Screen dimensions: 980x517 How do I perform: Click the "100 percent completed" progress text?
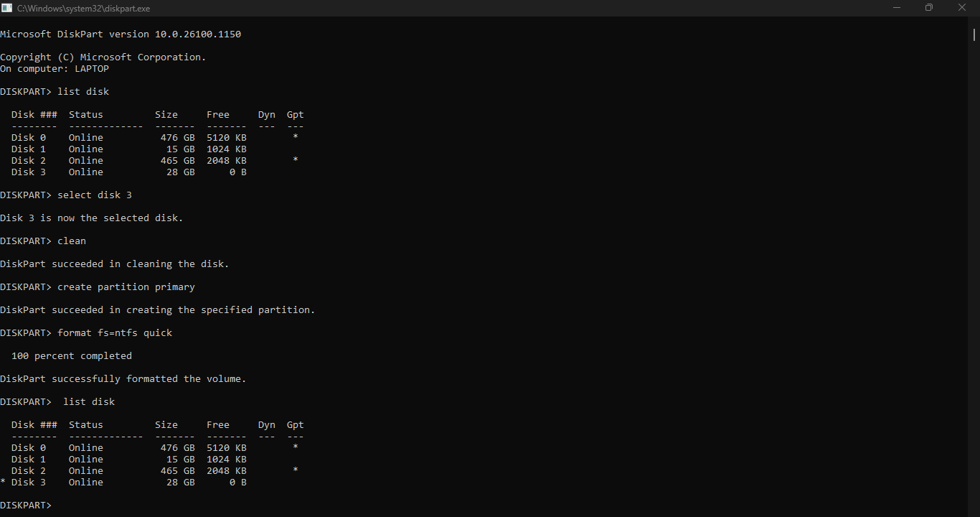point(72,356)
